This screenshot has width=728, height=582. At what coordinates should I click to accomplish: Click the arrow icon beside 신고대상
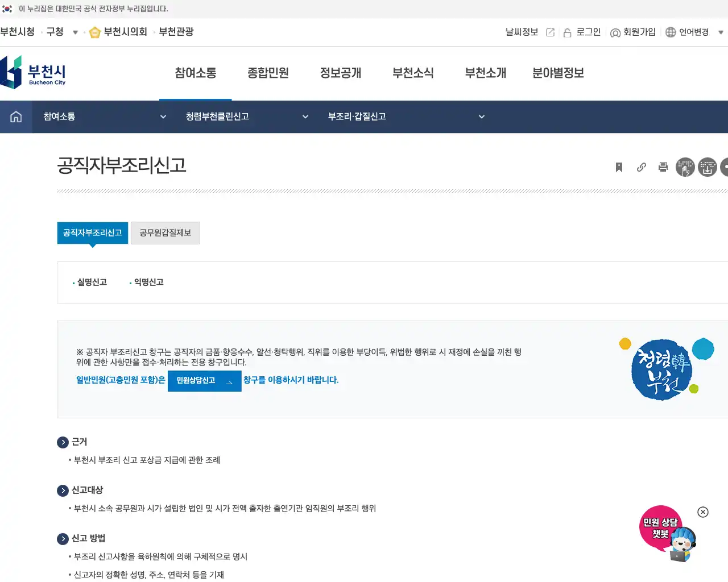click(63, 490)
